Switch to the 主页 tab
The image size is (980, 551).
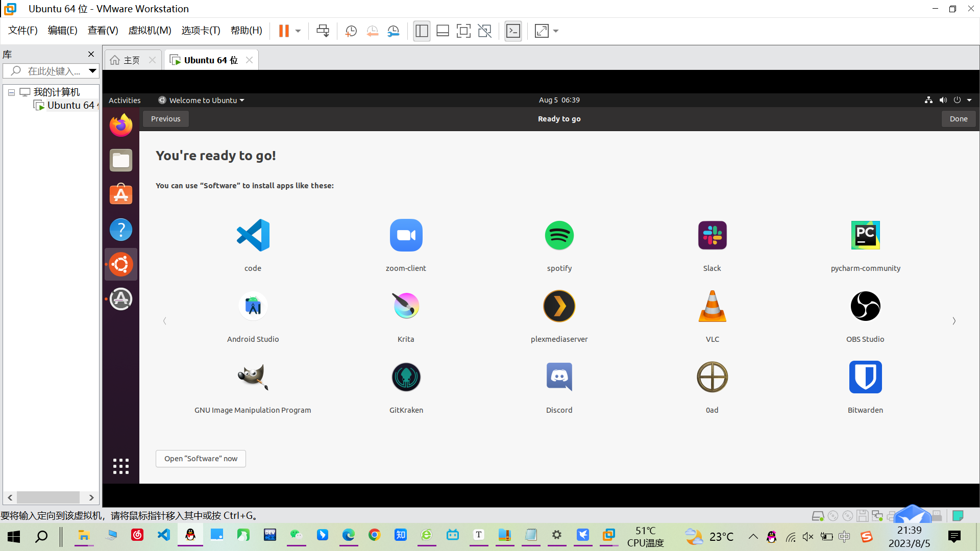(132, 60)
